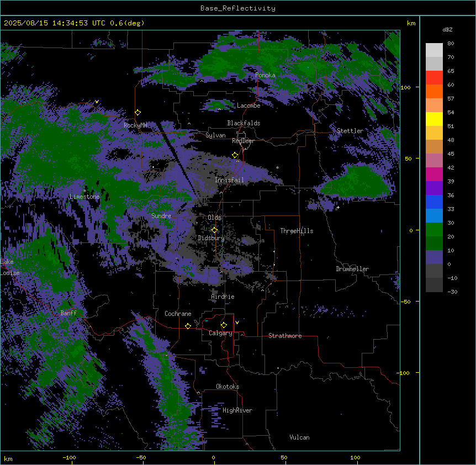Click the Innisfail city label
The image size is (476, 465).
229,180
